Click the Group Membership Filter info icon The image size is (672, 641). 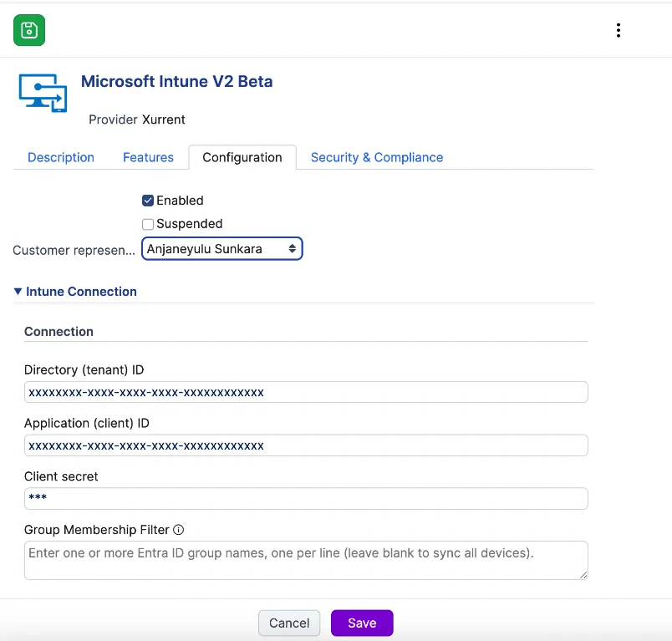(178, 530)
